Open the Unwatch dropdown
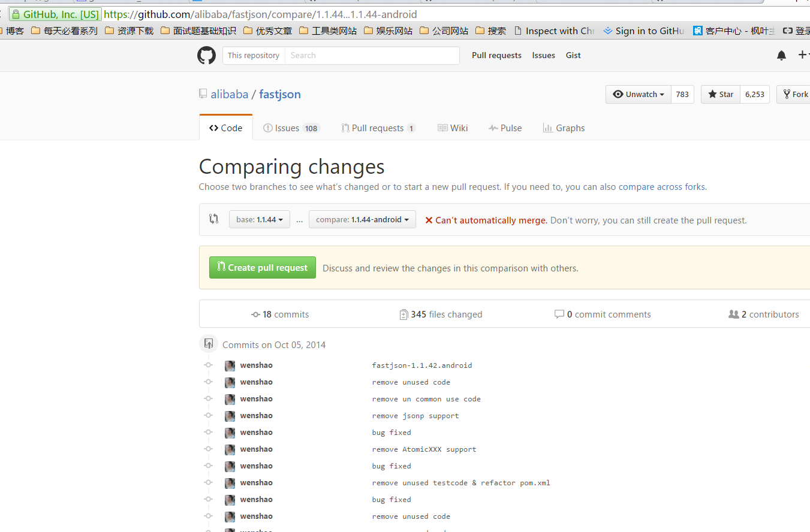 pos(639,95)
